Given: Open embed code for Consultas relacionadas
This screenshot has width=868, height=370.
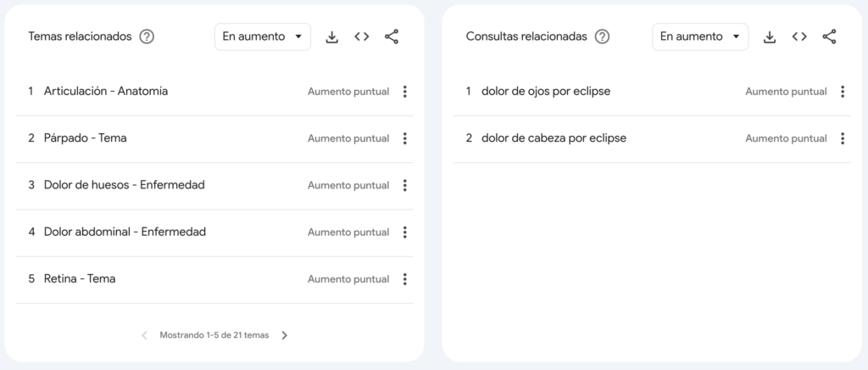Looking at the screenshot, I should coord(799,36).
